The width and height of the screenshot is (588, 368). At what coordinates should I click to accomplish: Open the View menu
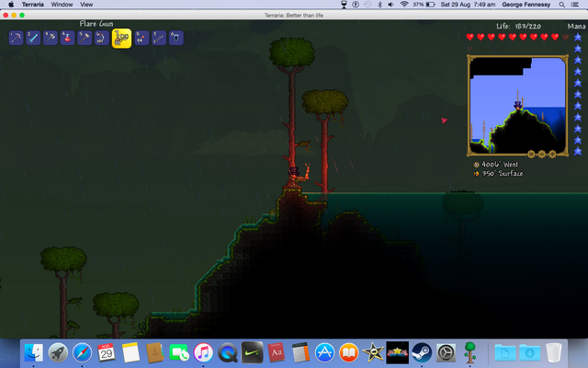point(86,5)
